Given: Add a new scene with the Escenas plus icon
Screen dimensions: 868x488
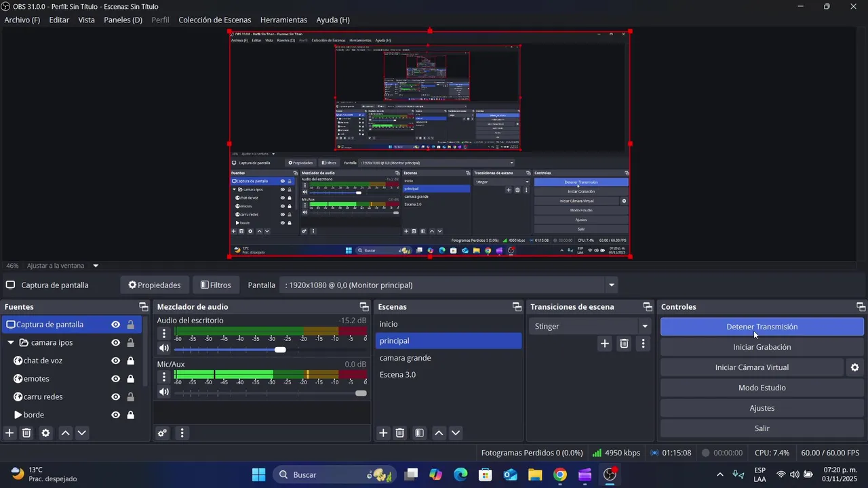Looking at the screenshot, I should tap(383, 433).
